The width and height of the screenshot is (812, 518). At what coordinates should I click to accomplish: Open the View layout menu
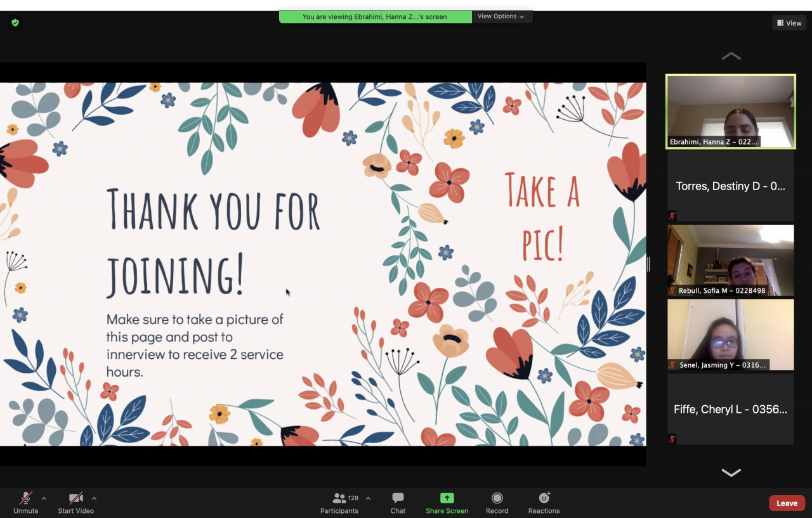789,23
